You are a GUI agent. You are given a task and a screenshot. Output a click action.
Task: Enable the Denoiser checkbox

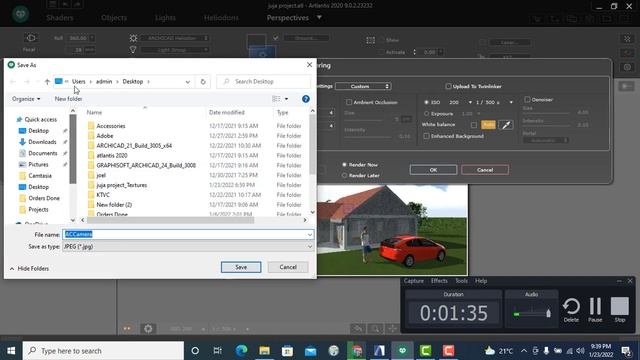(x=527, y=99)
